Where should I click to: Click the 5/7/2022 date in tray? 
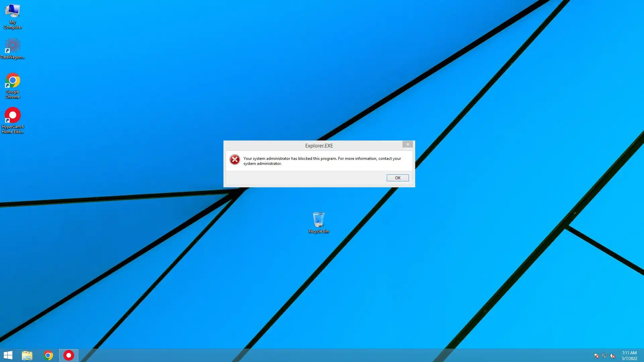[629, 358]
